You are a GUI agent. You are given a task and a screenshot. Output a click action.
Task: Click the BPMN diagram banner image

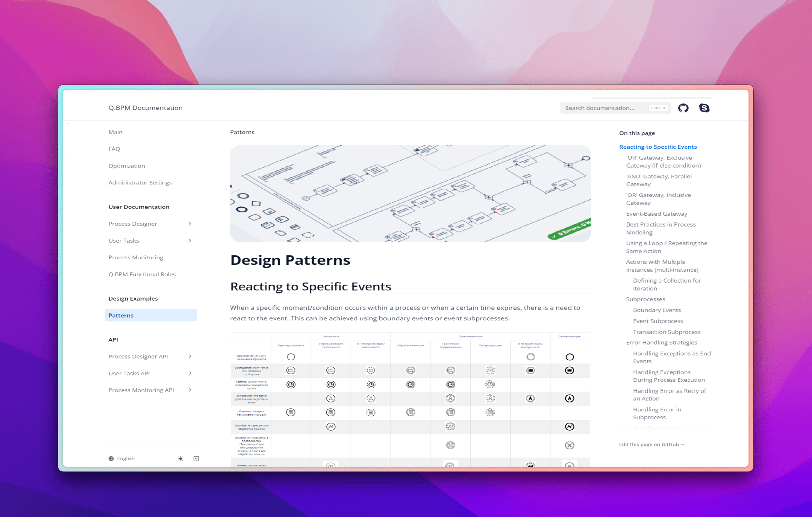click(x=411, y=193)
